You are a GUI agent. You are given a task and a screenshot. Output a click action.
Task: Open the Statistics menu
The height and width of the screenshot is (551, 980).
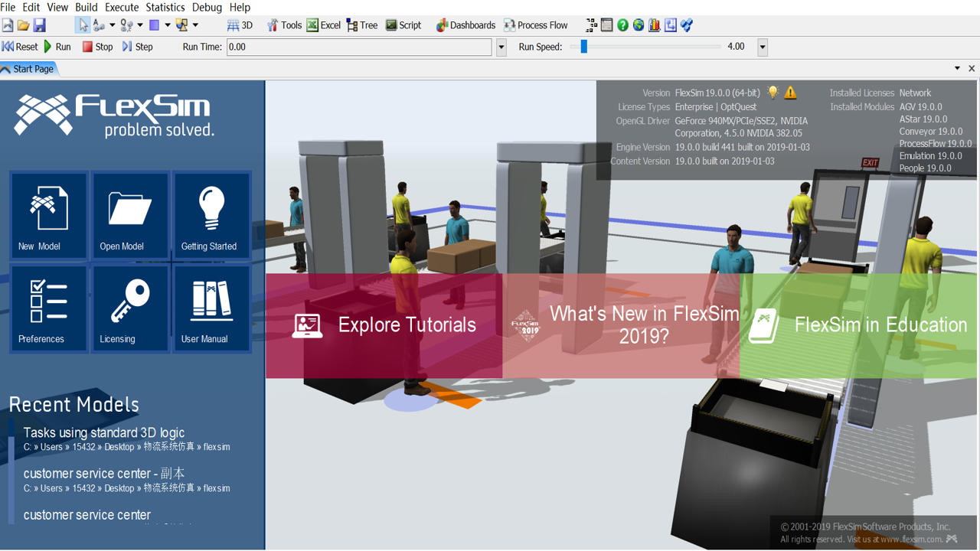[x=165, y=7]
